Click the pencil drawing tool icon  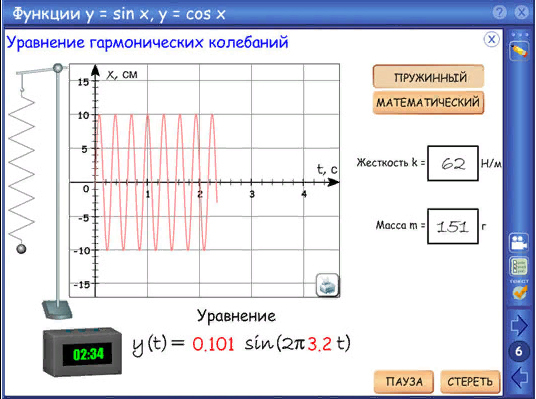pos(519,51)
